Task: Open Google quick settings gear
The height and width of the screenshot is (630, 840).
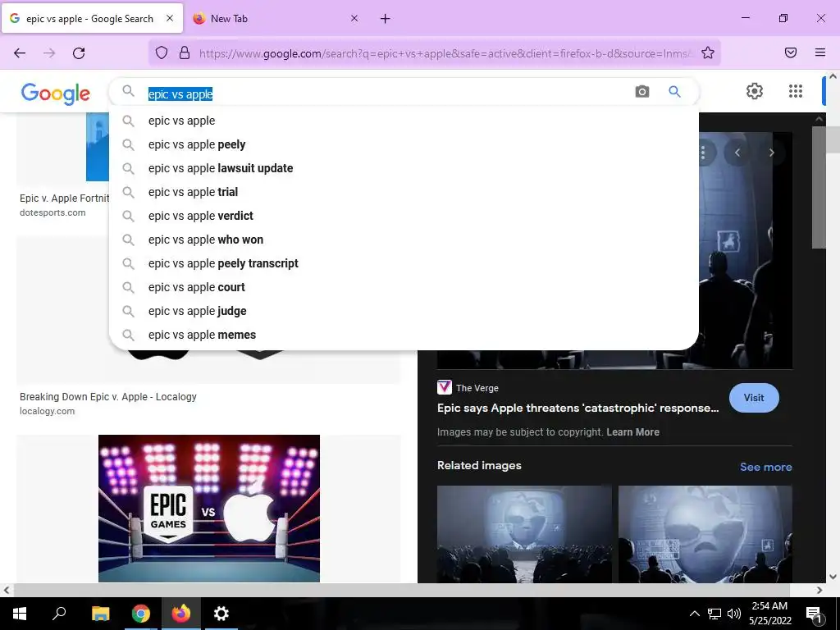Action: click(x=755, y=91)
